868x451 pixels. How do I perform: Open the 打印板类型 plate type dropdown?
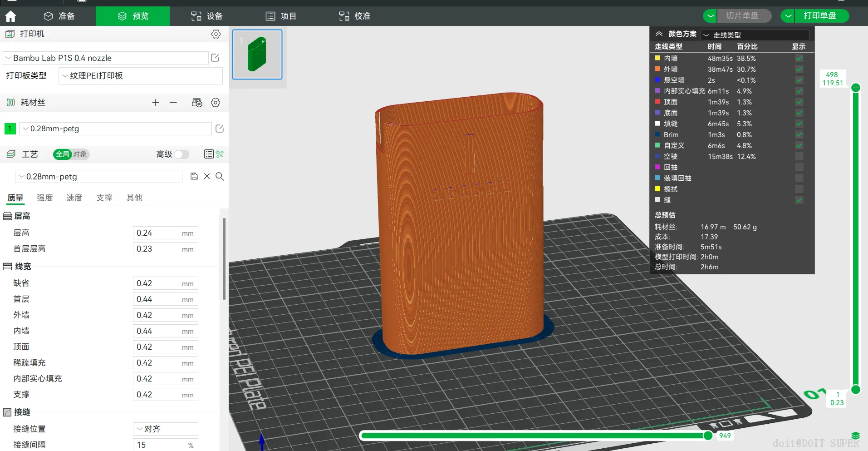(x=141, y=76)
